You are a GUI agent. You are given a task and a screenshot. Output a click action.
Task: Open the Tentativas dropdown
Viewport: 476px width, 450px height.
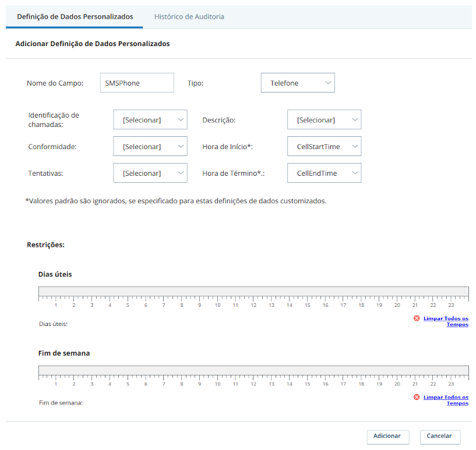click(150, 173)
